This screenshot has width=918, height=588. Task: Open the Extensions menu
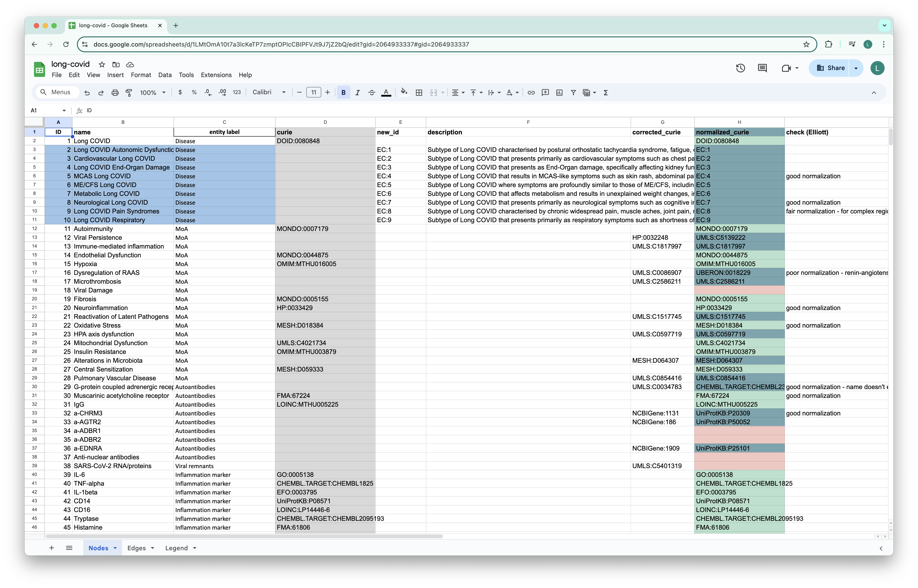pyautogui.click(x=216, y=75)
